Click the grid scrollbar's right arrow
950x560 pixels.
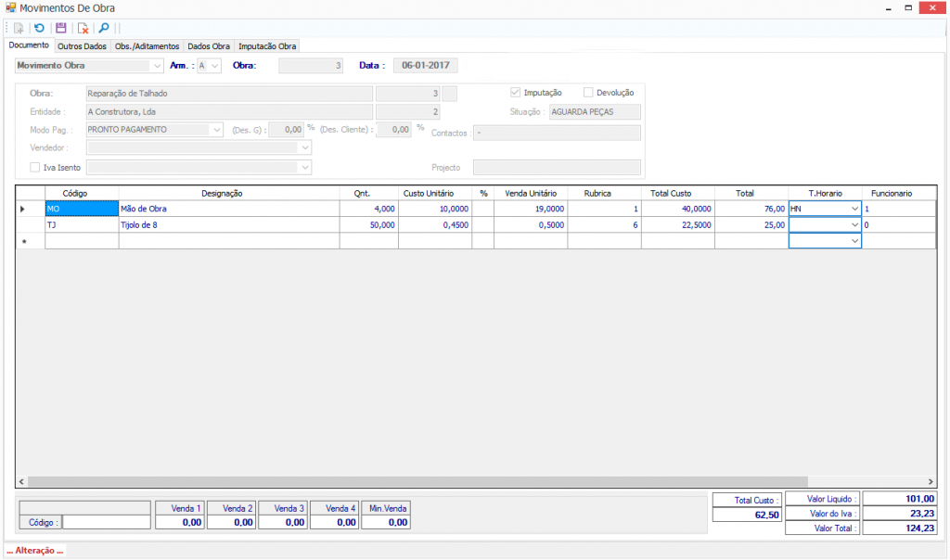coord(931,481)
